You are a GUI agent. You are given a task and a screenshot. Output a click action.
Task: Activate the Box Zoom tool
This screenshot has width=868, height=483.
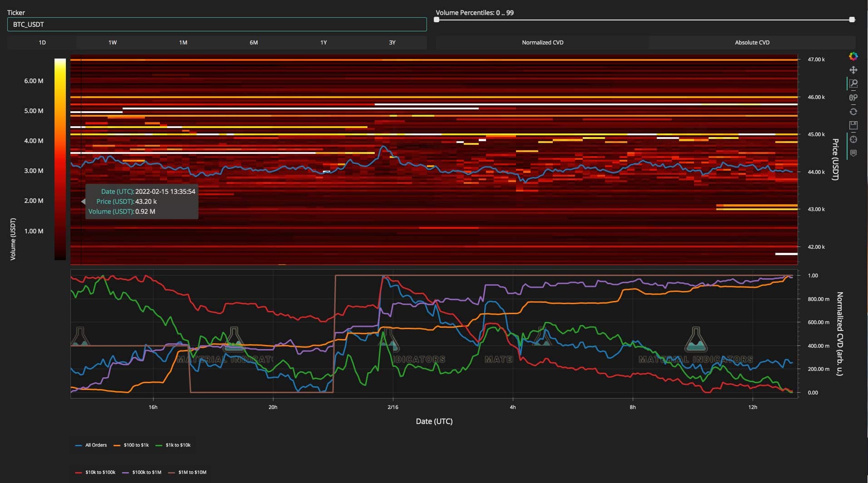[853, 84]
